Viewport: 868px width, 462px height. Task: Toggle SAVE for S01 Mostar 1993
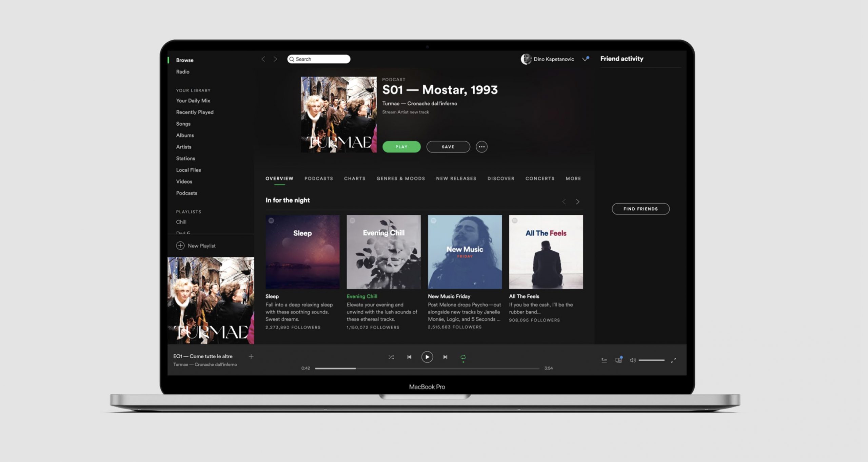[x=447, y=147]
